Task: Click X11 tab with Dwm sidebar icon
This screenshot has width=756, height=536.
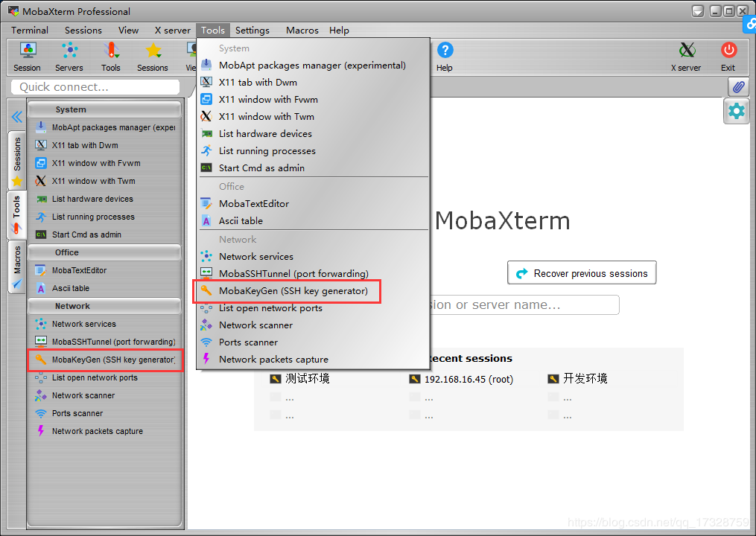Action: [x=41, y=145]
